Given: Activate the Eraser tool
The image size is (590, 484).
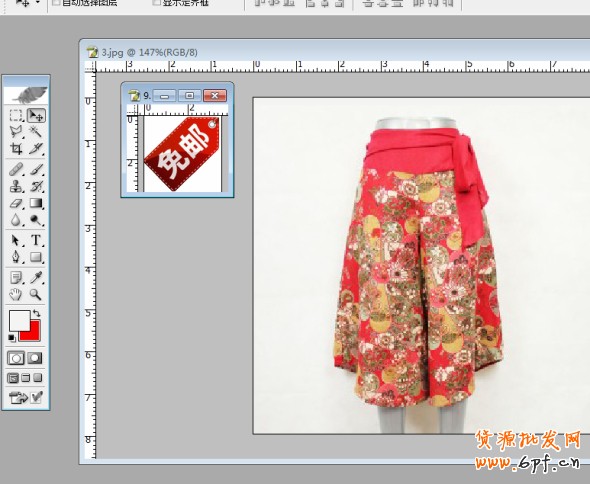Looking at the screenshot, I should coord(16,204).
